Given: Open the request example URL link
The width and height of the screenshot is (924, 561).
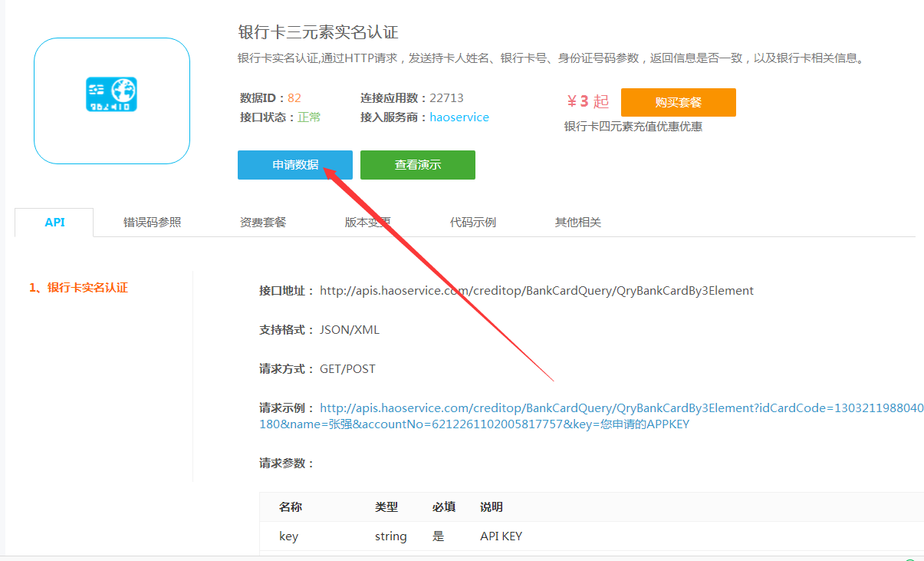Looking at the screenshot, I should (591, 416).
